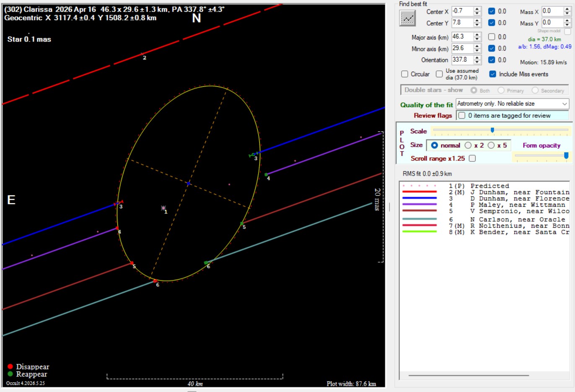Click the Mass Y input field
The width and height of the screenshot is (575, 392).
[x=553, y=22]
